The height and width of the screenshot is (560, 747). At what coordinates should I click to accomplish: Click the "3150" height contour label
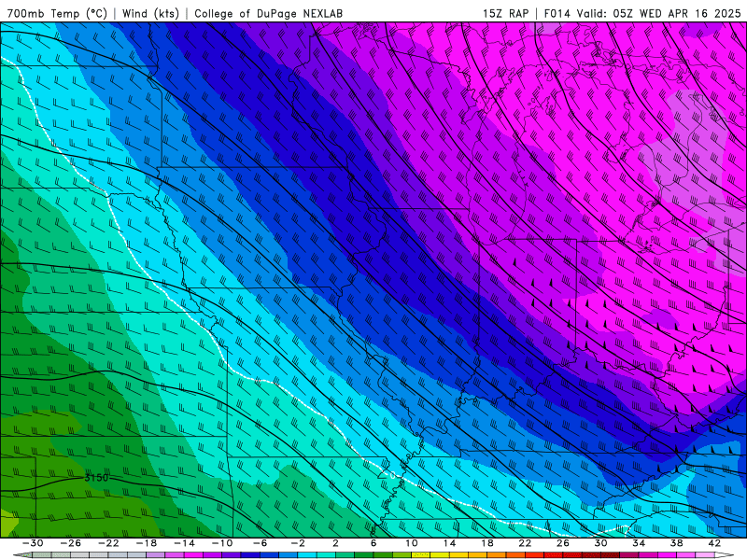96,478
